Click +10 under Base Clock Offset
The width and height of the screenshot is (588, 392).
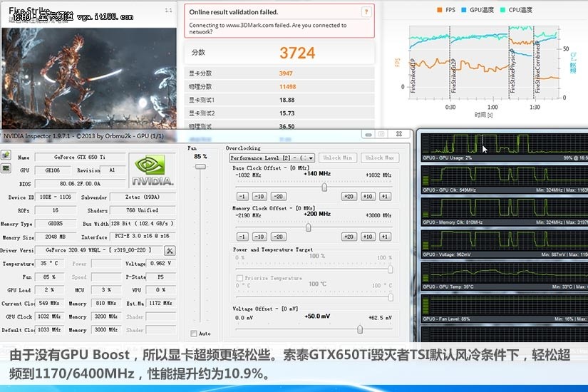(x=368, y=196)
